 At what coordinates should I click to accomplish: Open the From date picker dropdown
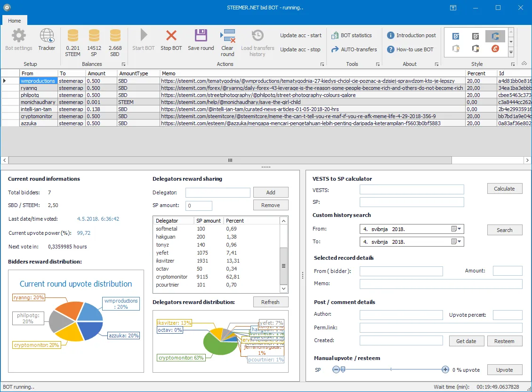tap(456, 229)
